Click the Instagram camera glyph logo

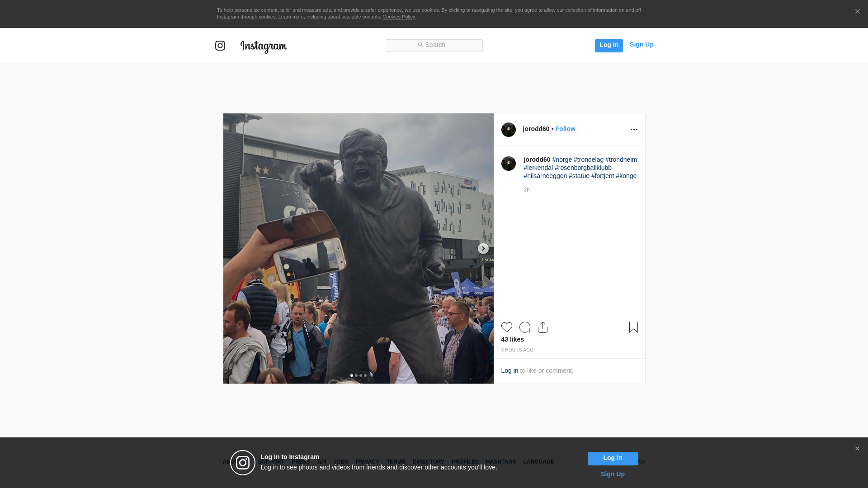(x=220, y=46)
